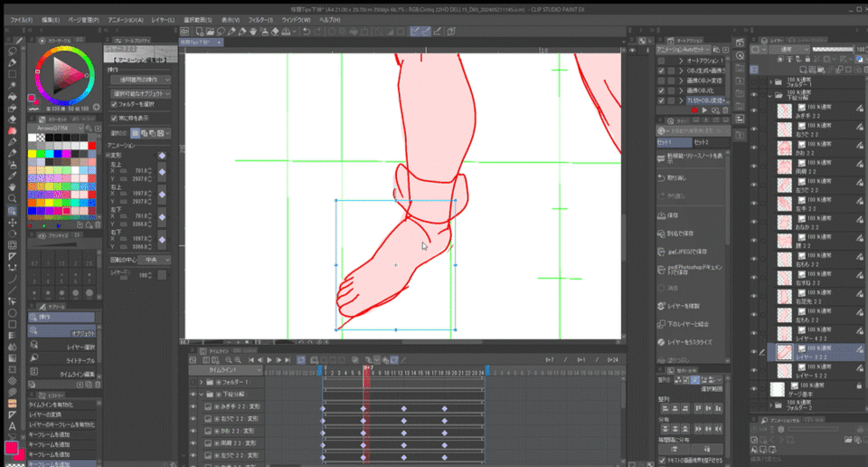This screenshot has height=467, width=868.
Task: Click the Undo arrow in the command bar
Action: (x=307, y=31)
